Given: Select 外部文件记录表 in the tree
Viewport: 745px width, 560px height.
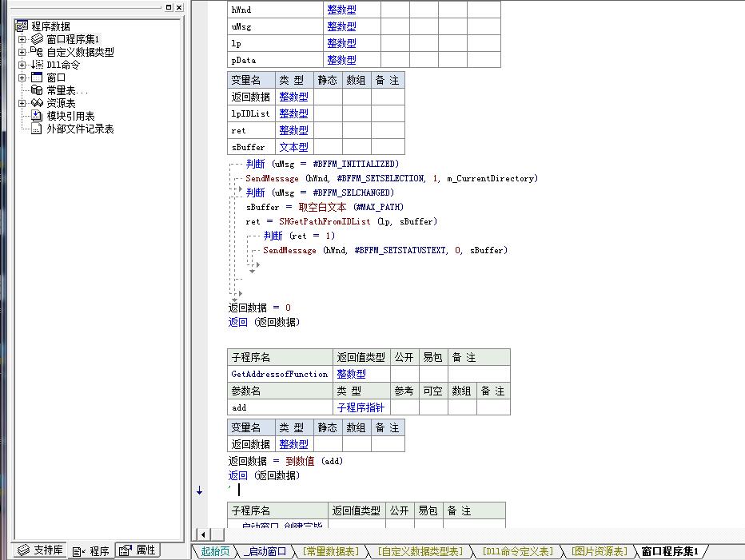Looking at the screenshot, I should 80,129.
